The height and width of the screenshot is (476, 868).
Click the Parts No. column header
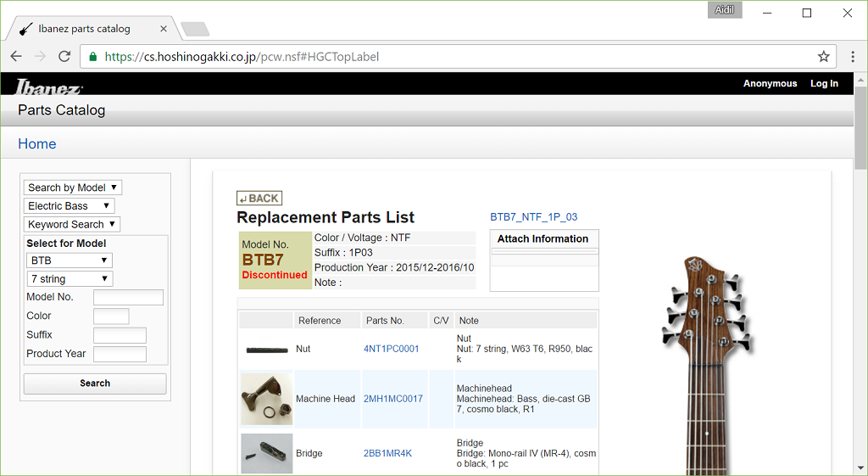395,320
